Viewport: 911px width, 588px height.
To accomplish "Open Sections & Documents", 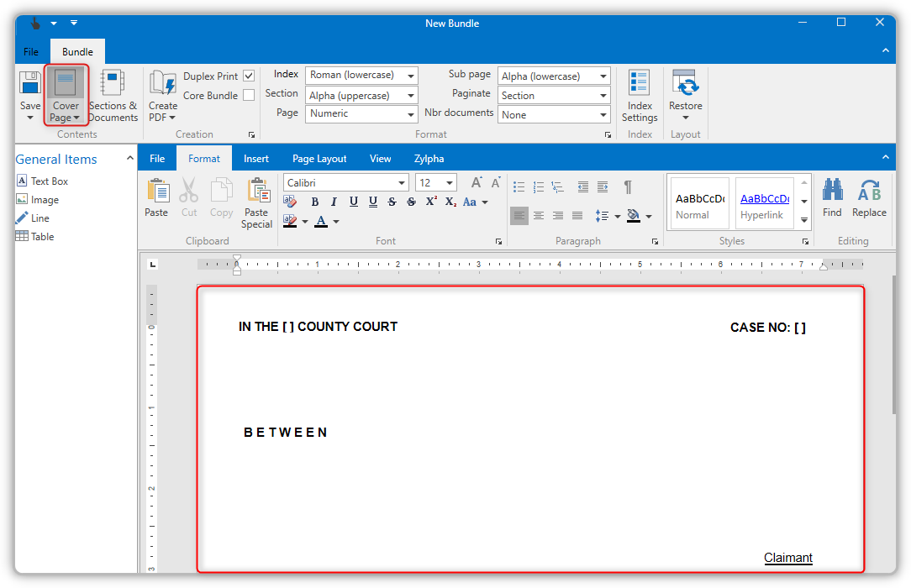I will (113, 93).
